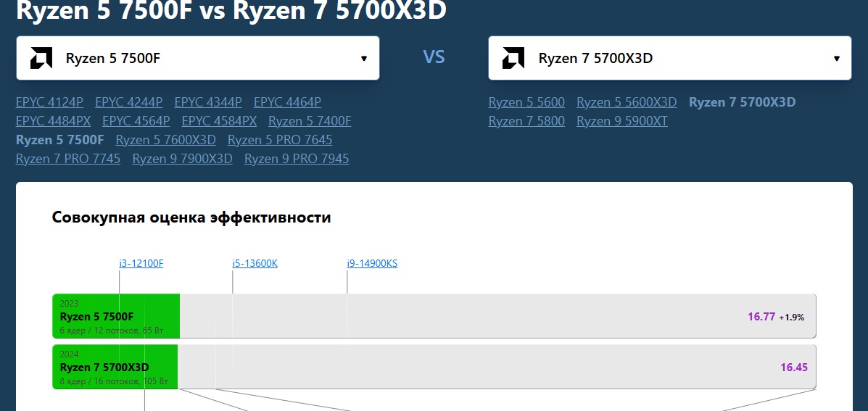Go to Ryzen 5 7400F link

310,121
